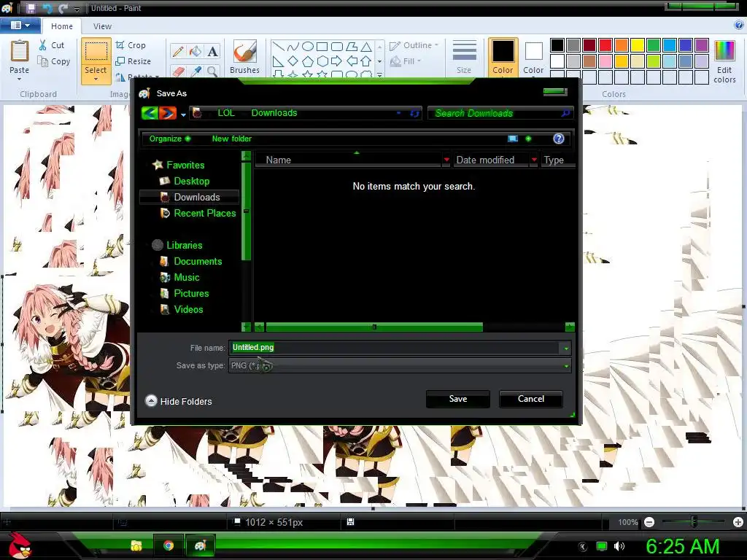
Task: Collapse folders with Hide Folders
Action: pyautogui.click(x=178, y=401)
